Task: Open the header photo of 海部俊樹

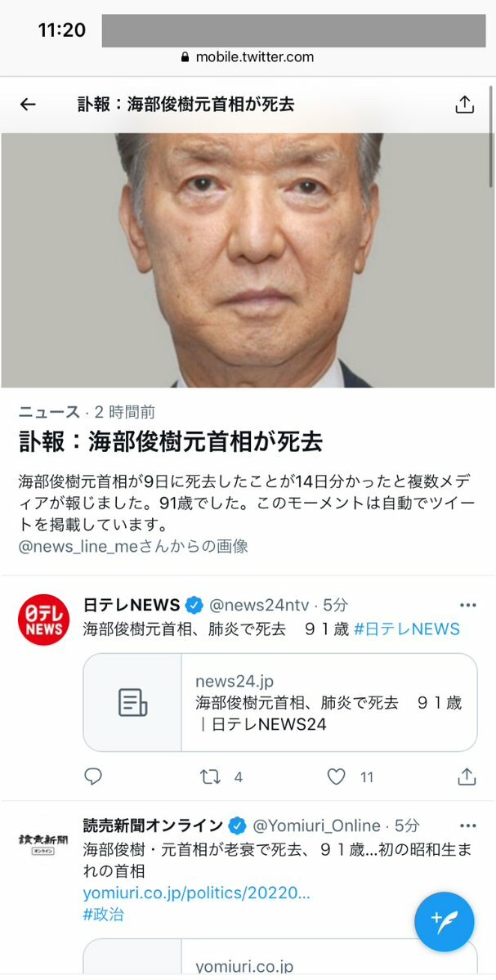Action: pos(248,260)
